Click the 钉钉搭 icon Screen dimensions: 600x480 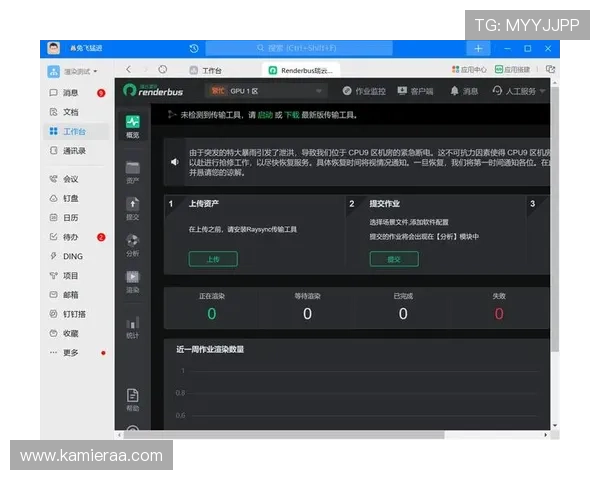pyautogui.click(x=54, y=314)
